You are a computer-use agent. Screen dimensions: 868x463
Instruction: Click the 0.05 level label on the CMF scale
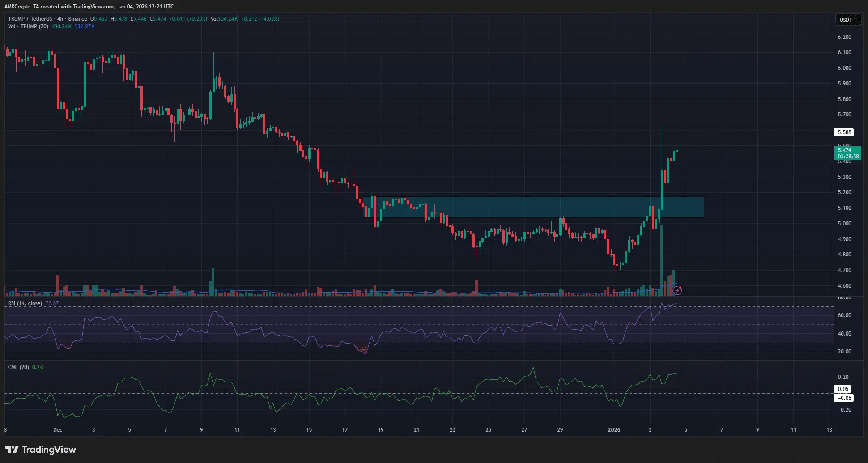[843, 389]
